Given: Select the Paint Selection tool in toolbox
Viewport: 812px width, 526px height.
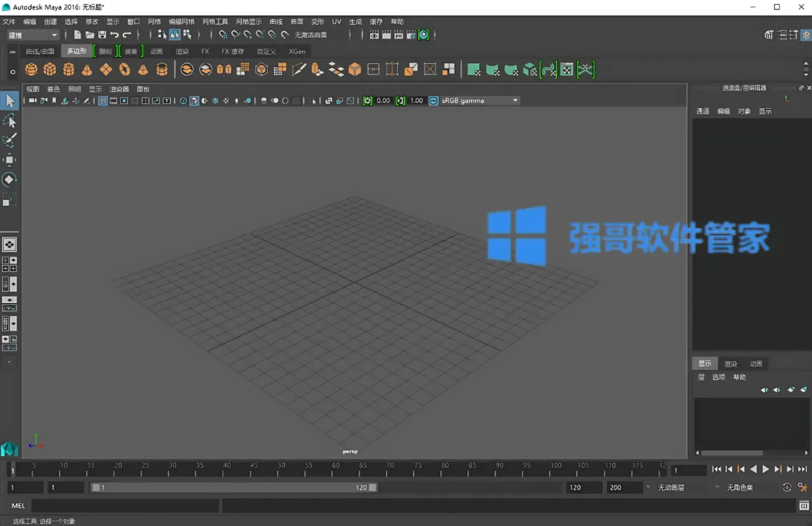Looking at the screenshot, I should (x=10, y=140).
